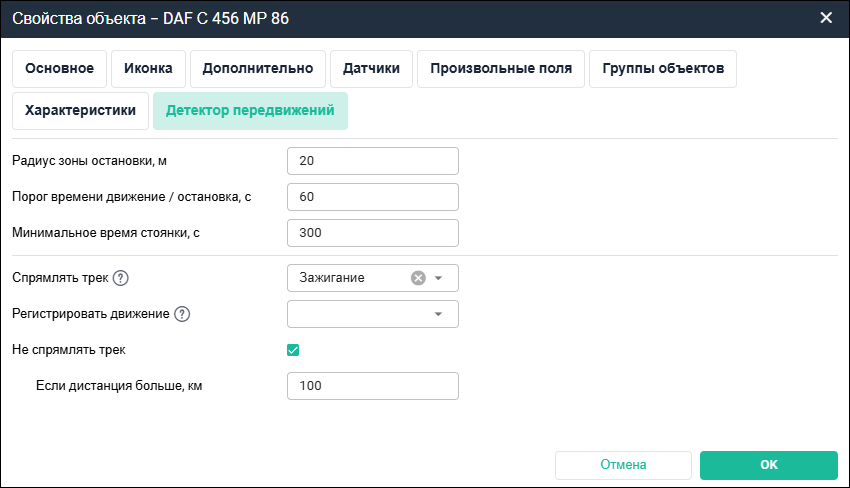Viewport: 850px width, 488px height.
Task: Click the Радиус зоны остановки input field
Action: (x=372, y=161)
